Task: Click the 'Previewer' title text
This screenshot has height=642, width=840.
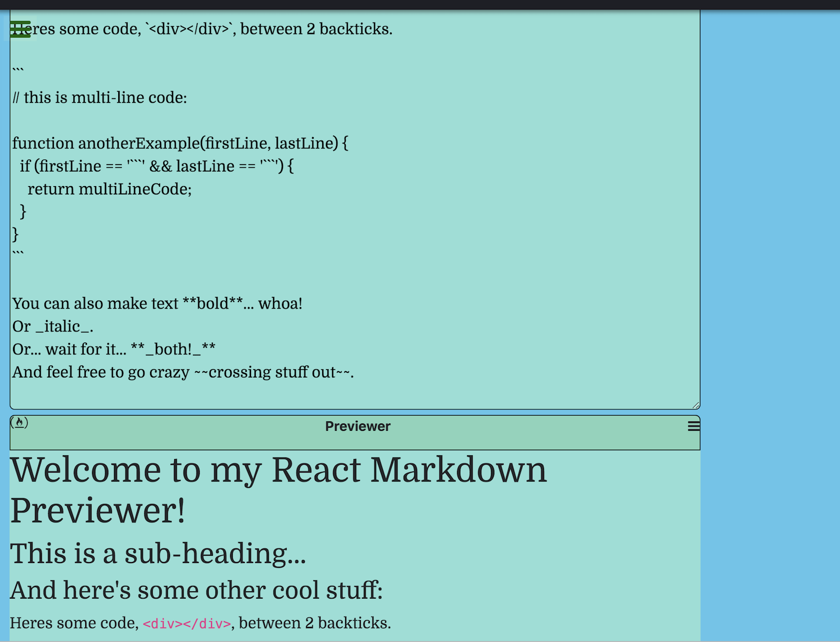Action: 358,426
